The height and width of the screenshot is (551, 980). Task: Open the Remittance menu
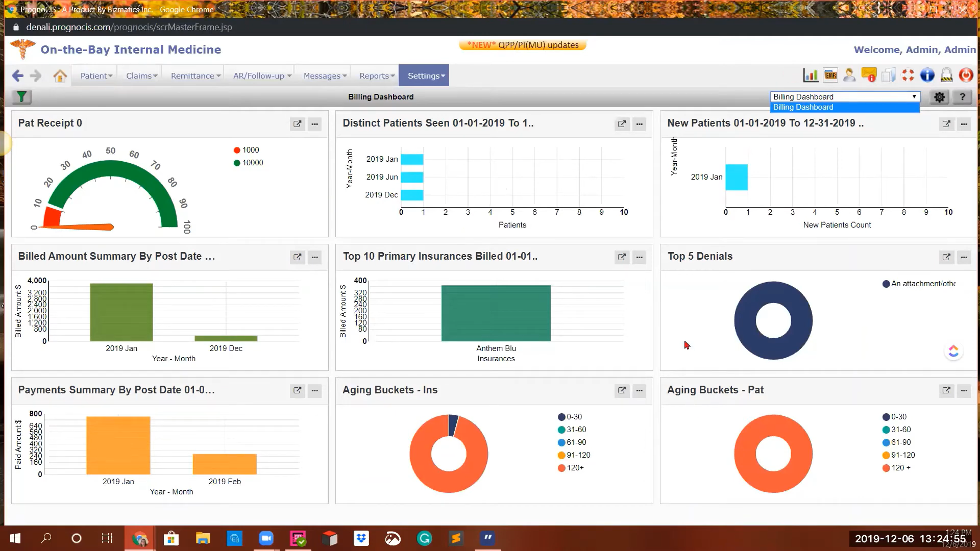pyautogui.click(x=195, y=76)
